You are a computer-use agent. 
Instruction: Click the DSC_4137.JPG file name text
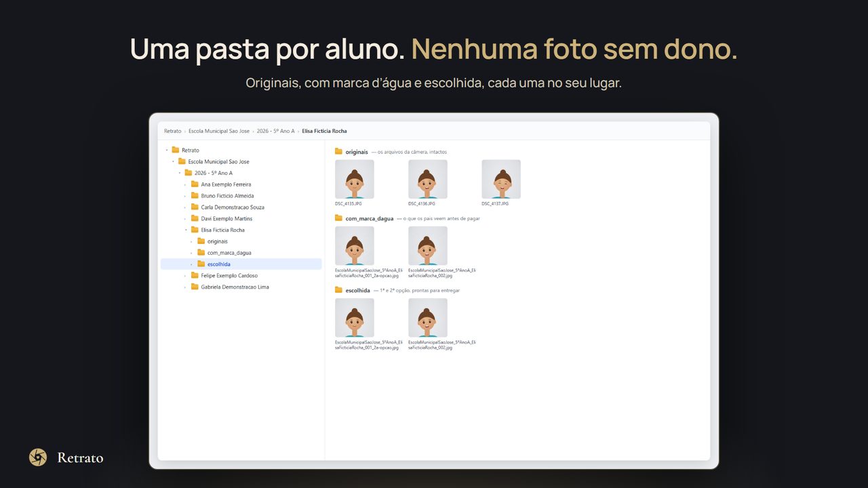[495, 203]
